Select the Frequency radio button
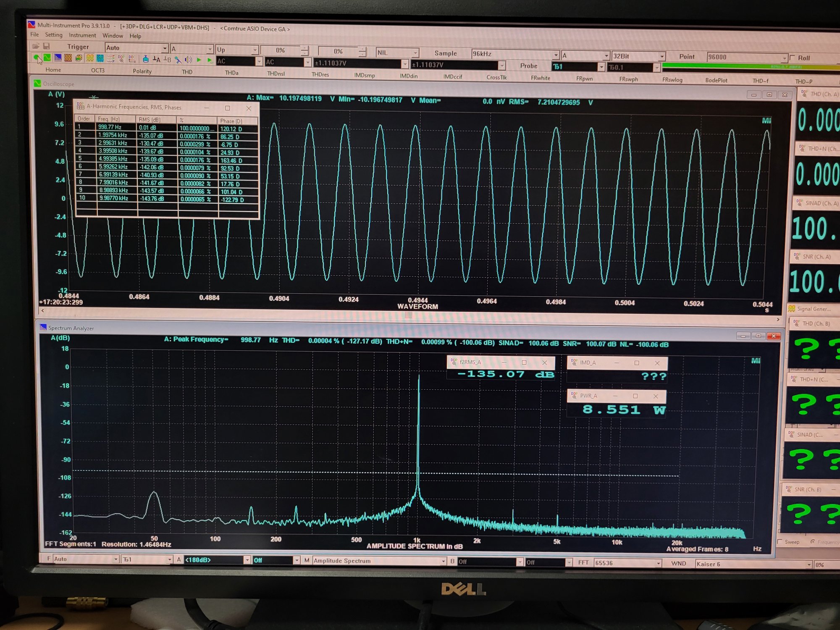840x630 pixels. pyautogui.click(x=813, y=542)
